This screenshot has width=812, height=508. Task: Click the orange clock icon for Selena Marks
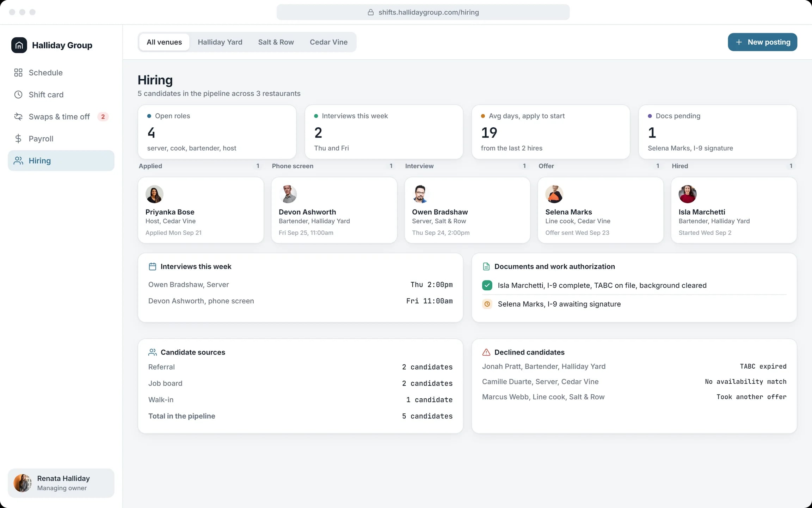tap(487, 304)
